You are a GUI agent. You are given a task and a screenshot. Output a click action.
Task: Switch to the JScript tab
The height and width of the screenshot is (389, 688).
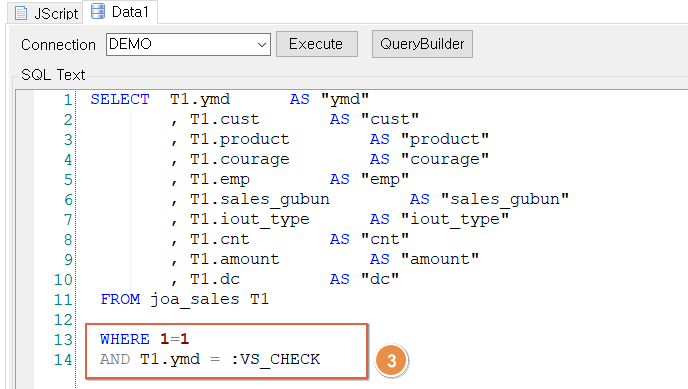click(x=46, y=13)
